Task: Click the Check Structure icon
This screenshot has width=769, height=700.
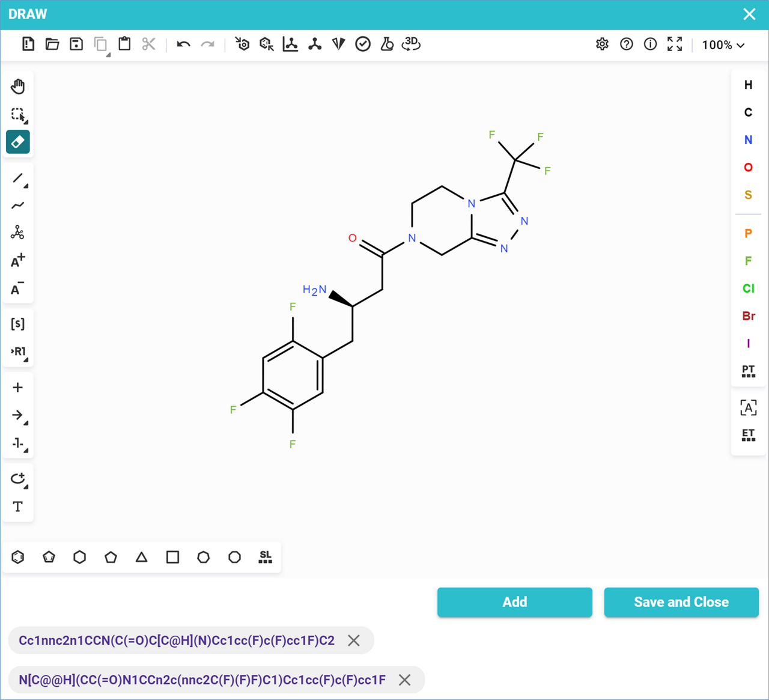Action: tap(363, 44)
